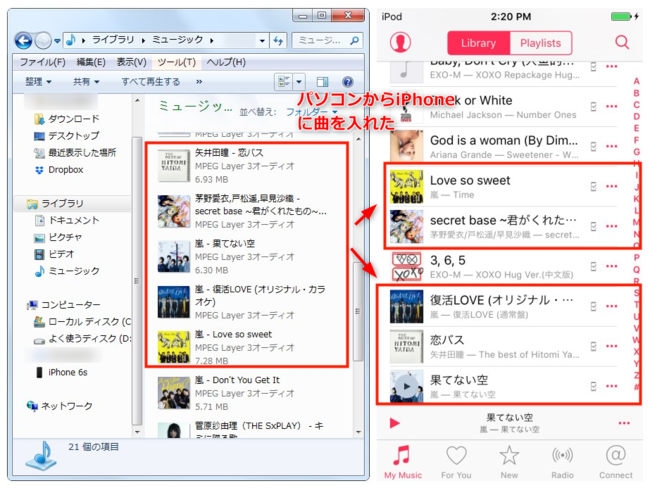Select ビデオ library
This screenshot has width=650, height=488.
pyautogui.click(x=54, y=254)
